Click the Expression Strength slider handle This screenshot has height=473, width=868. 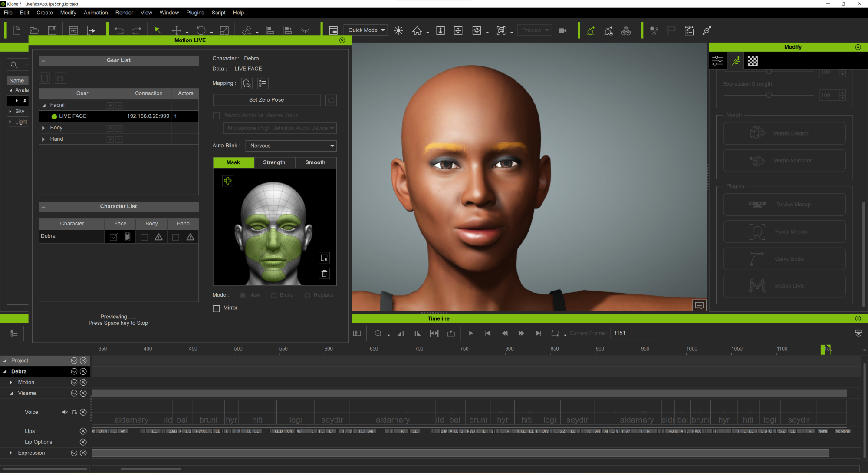point(769,95)
